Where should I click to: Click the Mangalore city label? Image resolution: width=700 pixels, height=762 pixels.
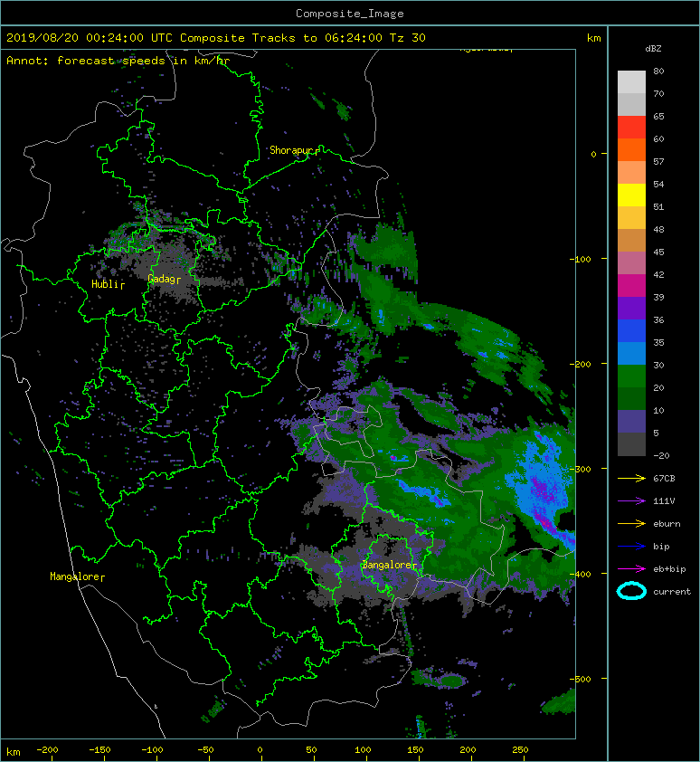pos(74,576)
